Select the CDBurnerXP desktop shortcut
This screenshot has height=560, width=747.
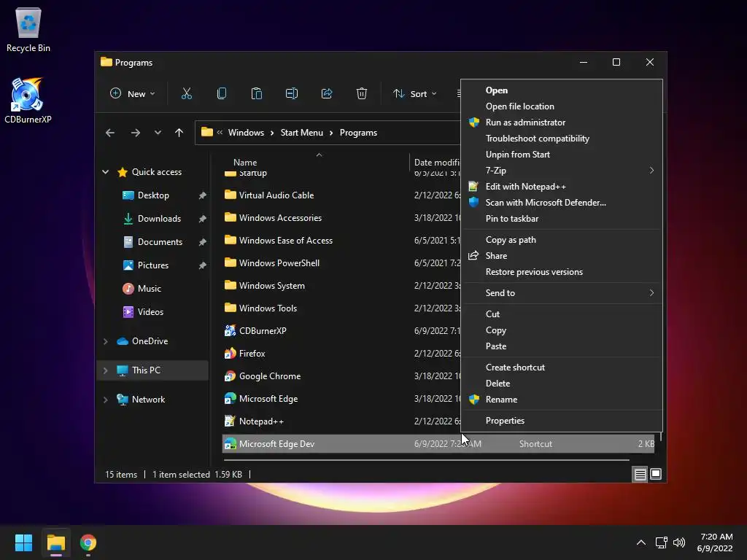click(28, 101)
